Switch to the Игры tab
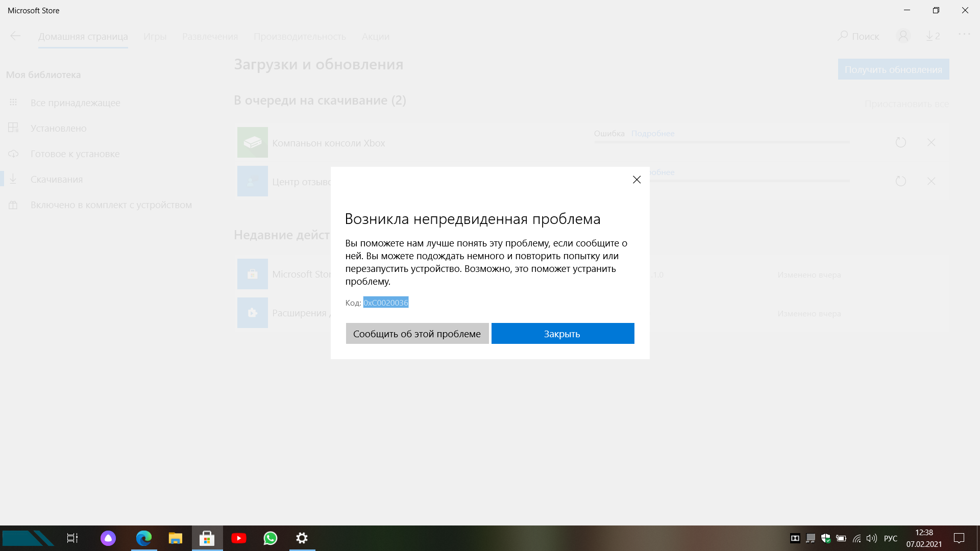This screenshot has height=551, width=980. 155,37
